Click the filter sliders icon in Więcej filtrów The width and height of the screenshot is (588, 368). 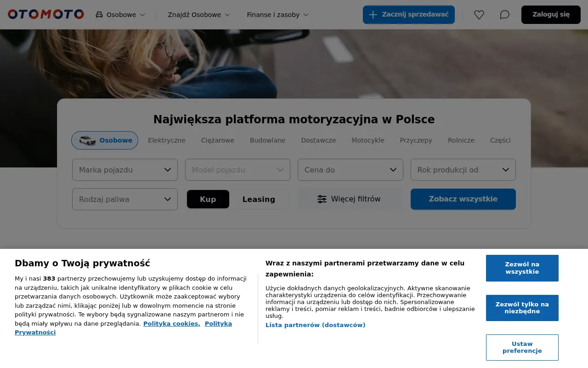pyautogui.click(x=322, y=199)
